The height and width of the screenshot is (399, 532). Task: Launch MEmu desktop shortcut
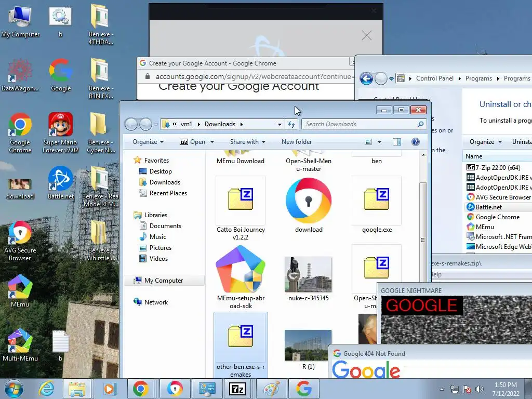click(x=20, y=291)
